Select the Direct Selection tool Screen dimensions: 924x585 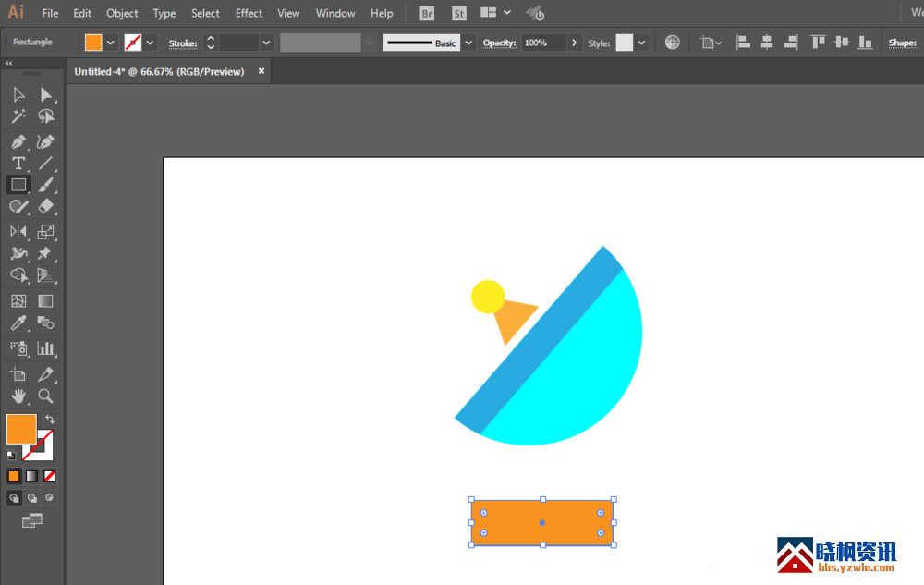[x=45, y=94]
